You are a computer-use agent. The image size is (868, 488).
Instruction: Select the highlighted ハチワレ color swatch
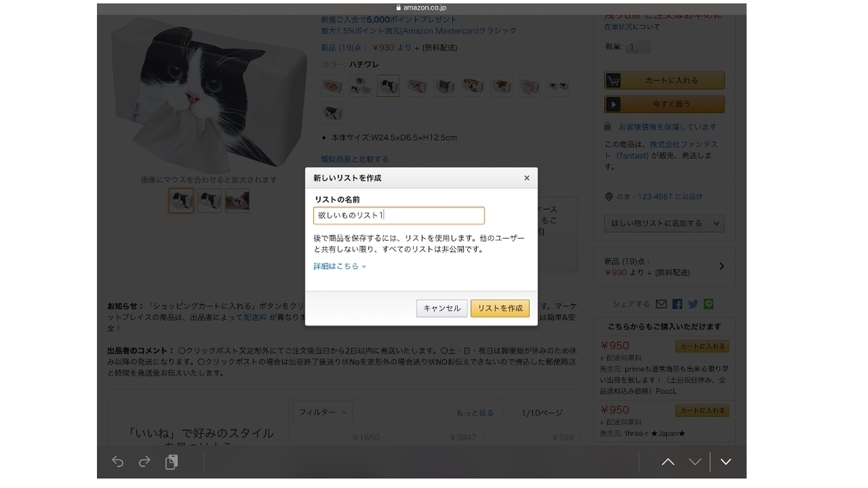(x=388, y=85)
